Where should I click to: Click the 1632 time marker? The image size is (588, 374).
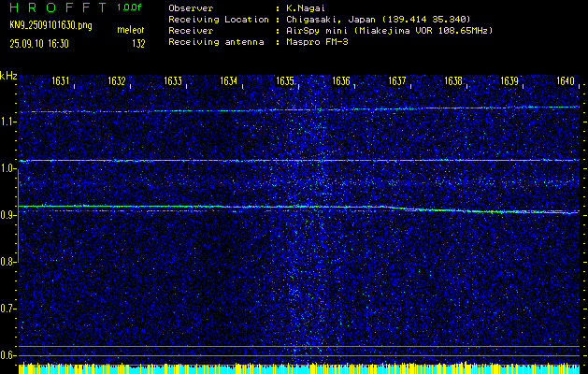(116, 80)
